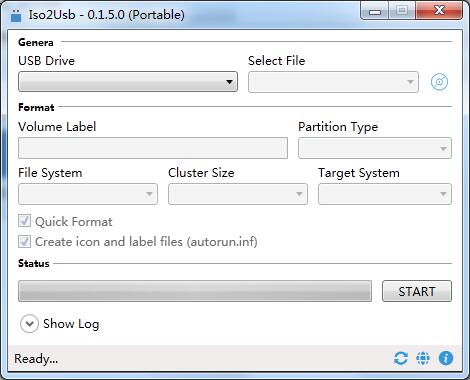Toggle the Quick Format checkbox

[x=24, y=221]
